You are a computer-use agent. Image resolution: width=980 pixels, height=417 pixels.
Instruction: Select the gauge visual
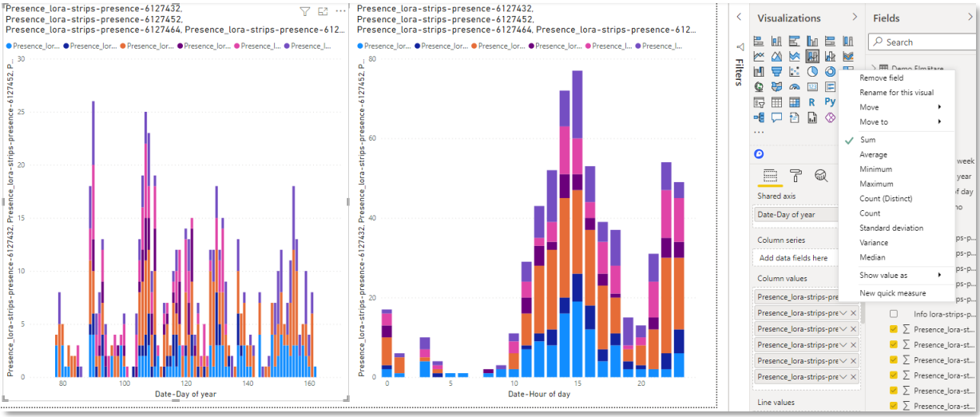[x=795, y=86]
